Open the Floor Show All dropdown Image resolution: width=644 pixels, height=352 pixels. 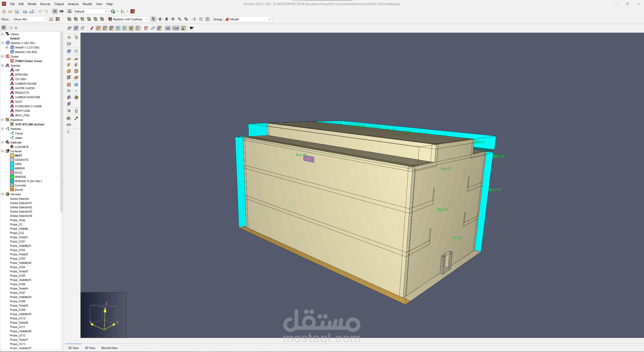(29, 19)
